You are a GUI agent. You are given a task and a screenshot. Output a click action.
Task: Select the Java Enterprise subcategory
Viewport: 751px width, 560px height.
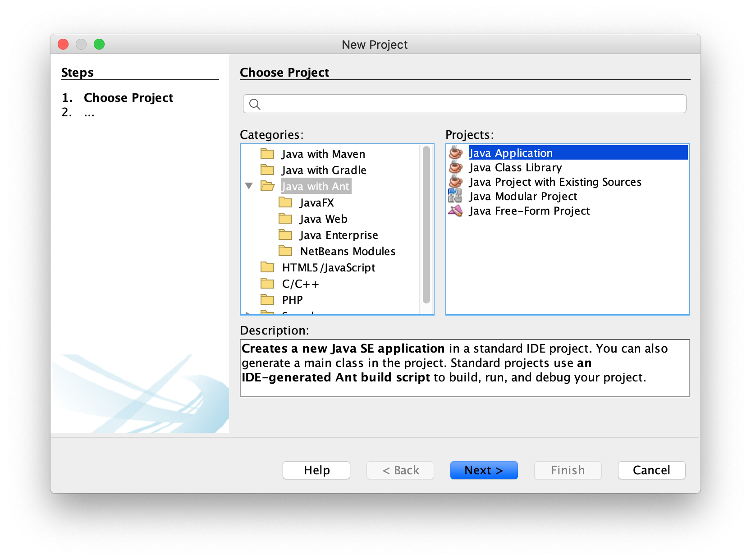point(339,235)
